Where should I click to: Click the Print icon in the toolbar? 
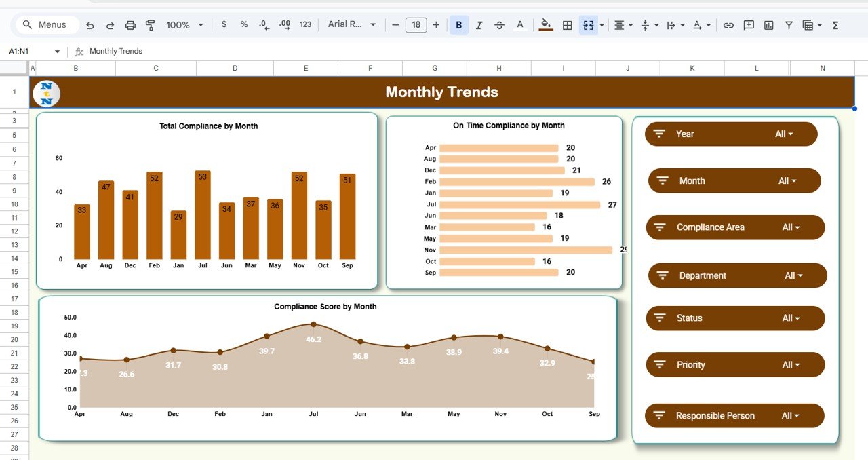tap(130, 24)
